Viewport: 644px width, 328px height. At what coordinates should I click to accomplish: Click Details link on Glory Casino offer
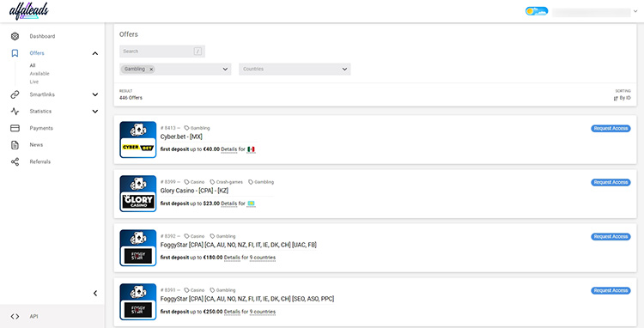coord(229,203)
